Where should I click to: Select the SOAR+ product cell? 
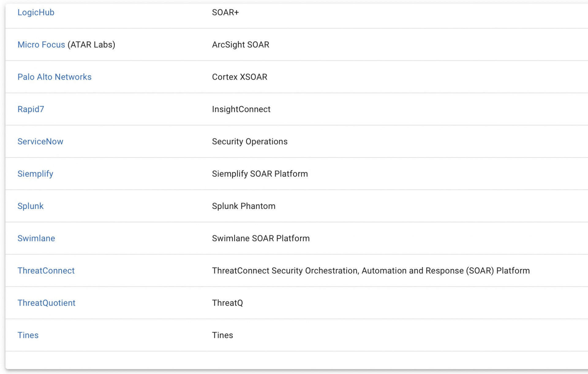(x=225, y=13)
